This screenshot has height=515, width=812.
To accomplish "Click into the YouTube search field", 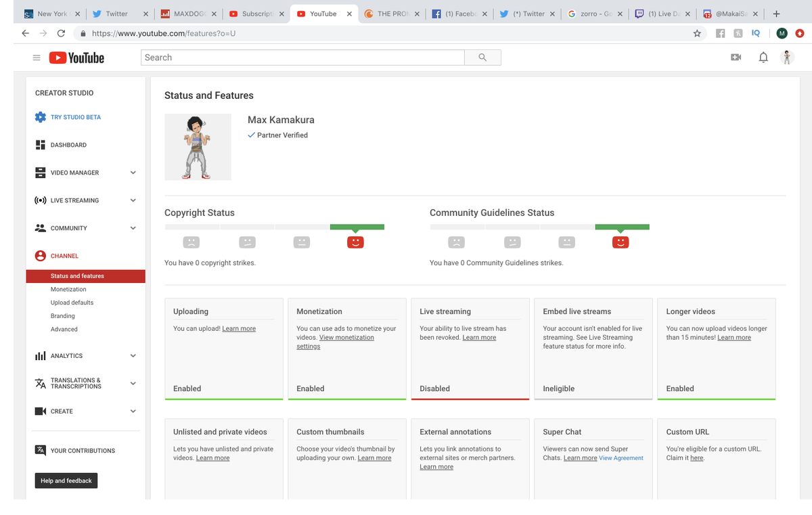I will [x=302, y=58].
